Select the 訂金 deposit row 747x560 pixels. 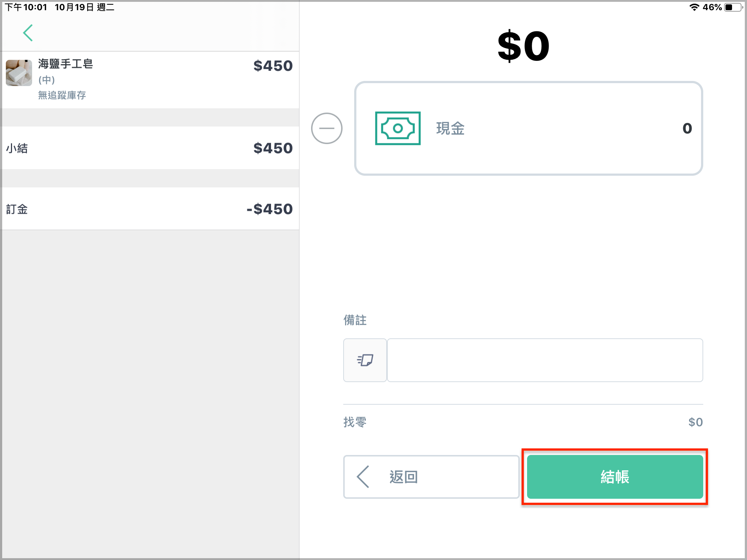click(150, 209)
